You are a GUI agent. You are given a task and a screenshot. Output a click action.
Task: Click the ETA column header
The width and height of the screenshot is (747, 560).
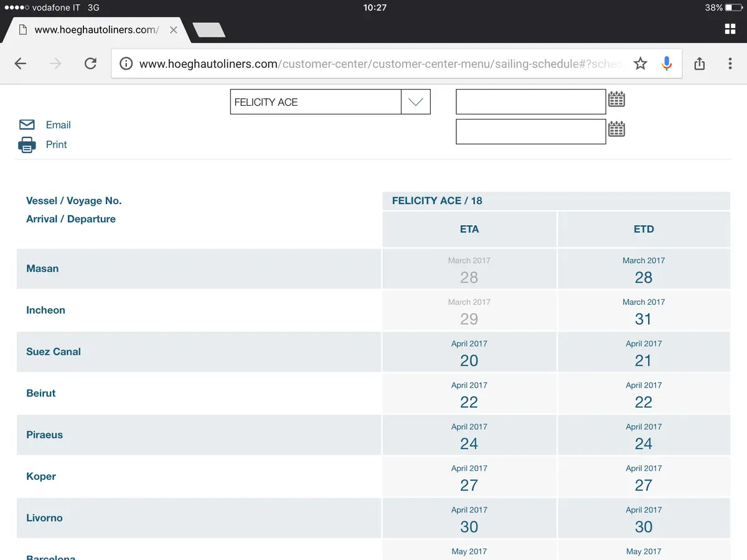tap(469, 230)
